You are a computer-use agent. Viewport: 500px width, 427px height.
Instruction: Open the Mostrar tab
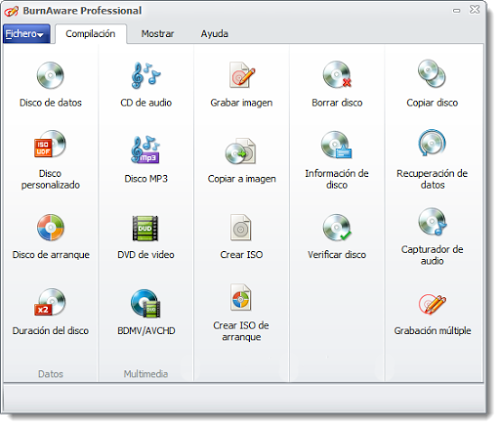coord(157,34)
